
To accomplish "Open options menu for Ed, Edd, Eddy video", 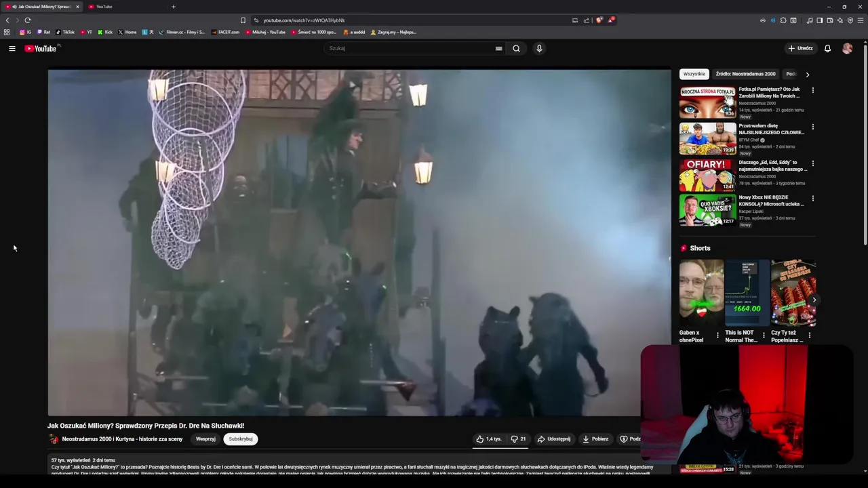I will (x=812, y=163).
